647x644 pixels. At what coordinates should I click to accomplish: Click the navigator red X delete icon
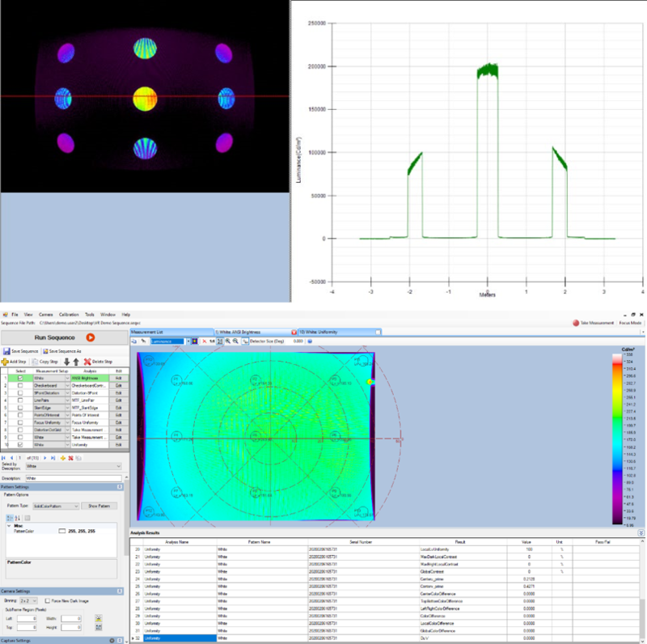click(70, 458)
